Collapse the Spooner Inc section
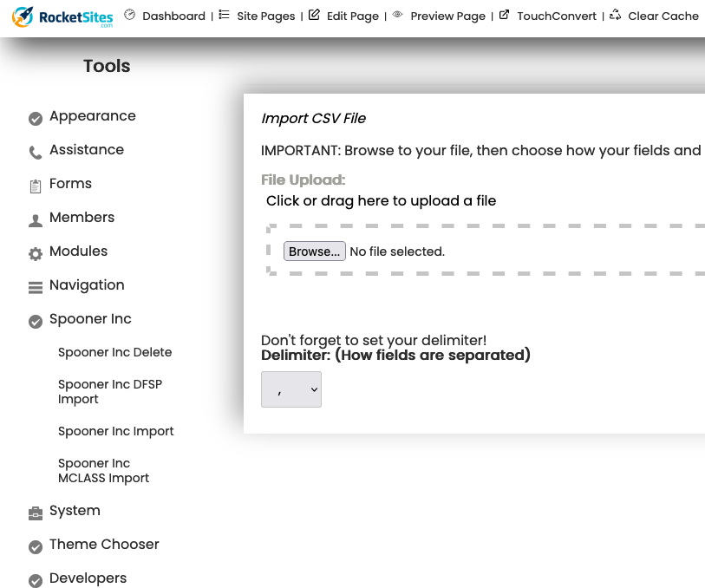 click(90, 319)
